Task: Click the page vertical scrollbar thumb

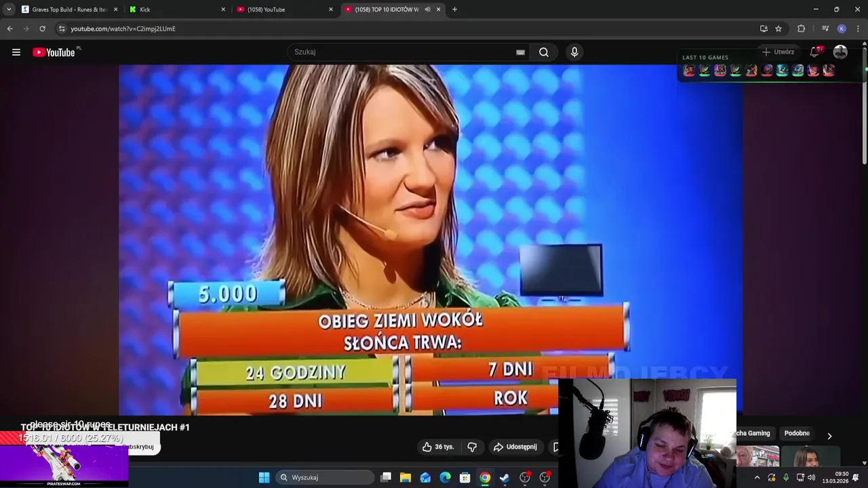Action: (865, 105)
